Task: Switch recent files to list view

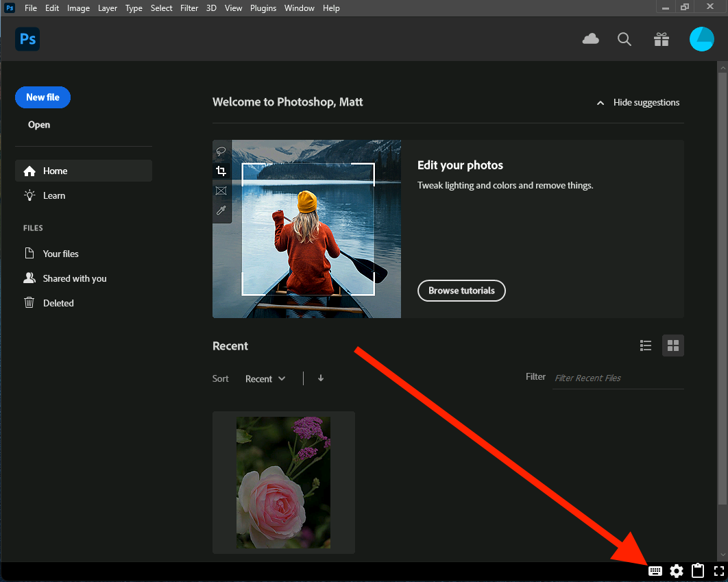Action: [645, 345]
